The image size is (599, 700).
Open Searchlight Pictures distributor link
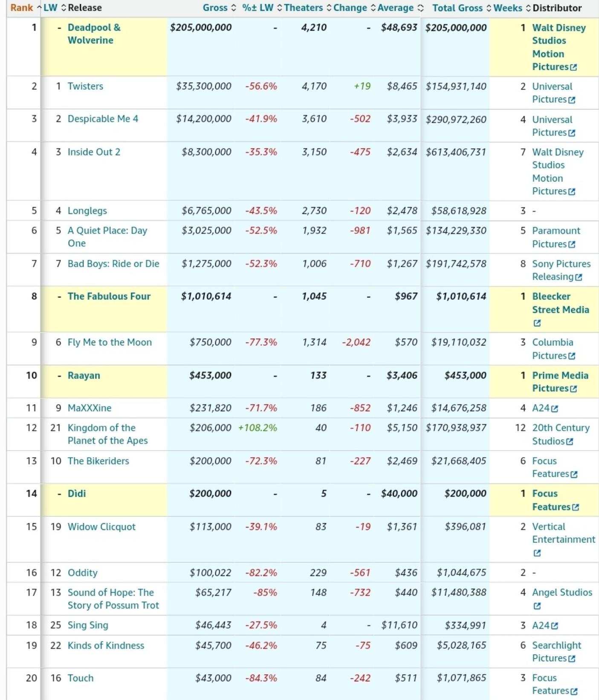click(557, 652)
